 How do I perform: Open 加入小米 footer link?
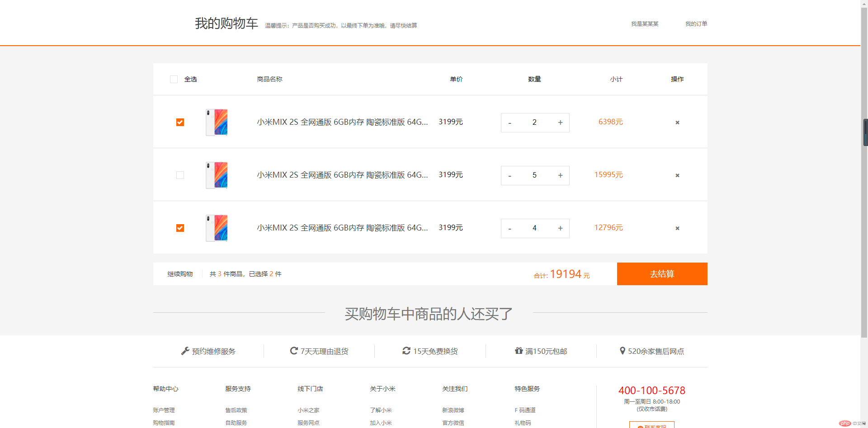[381, 423]
